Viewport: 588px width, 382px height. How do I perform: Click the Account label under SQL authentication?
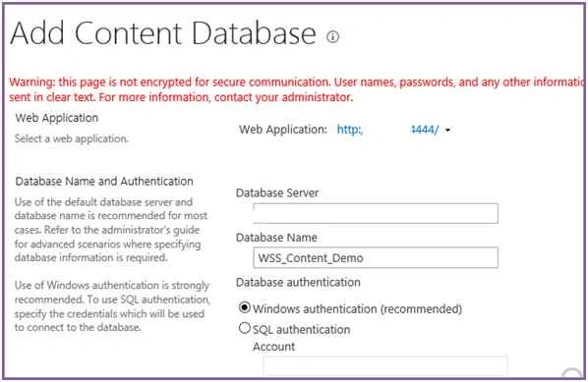[273, 347]
